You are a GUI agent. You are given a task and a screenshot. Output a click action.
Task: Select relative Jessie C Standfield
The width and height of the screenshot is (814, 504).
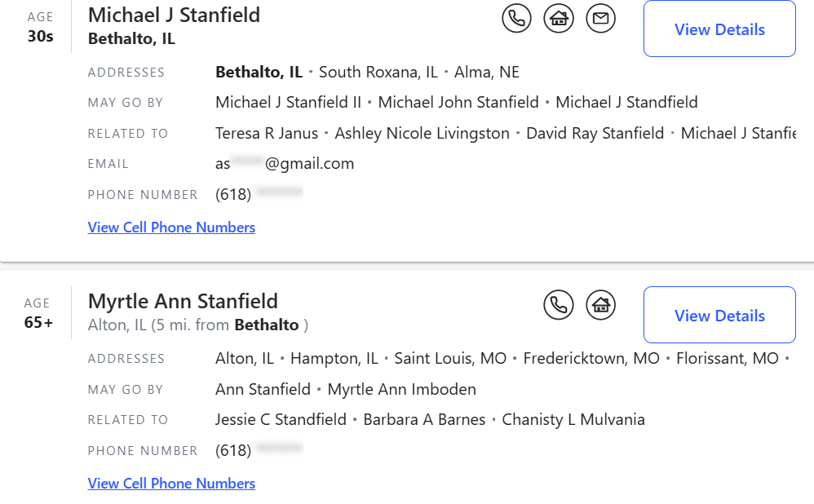[x=281, y=420]
